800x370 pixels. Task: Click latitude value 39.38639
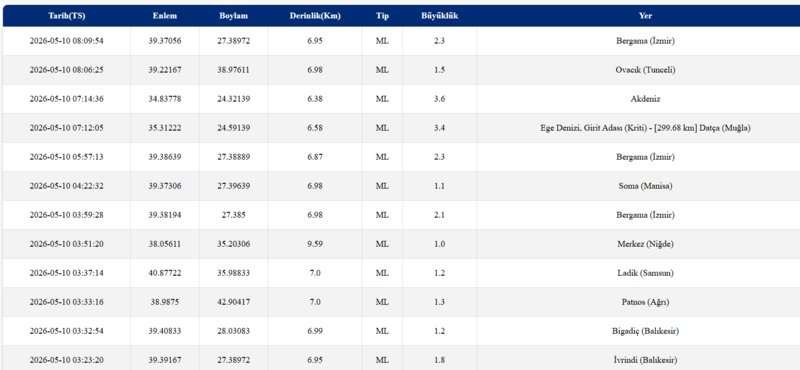pos(165,157)
